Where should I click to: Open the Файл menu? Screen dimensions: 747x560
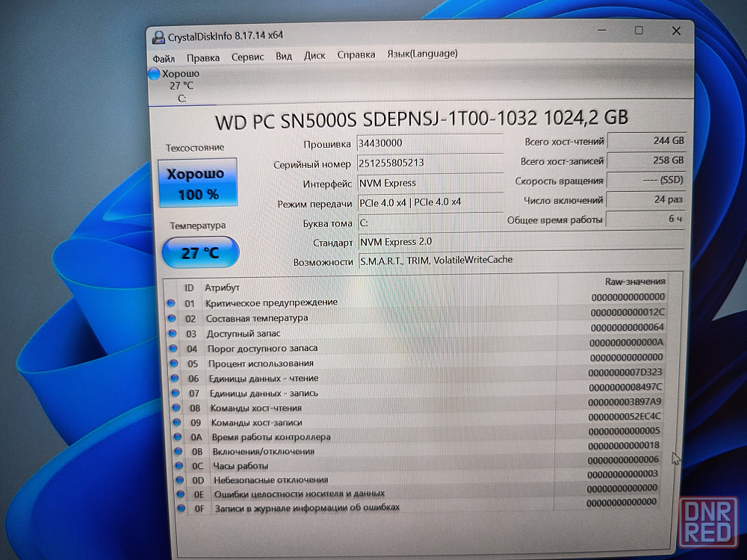pyautogui.click(x=164, y=58)
